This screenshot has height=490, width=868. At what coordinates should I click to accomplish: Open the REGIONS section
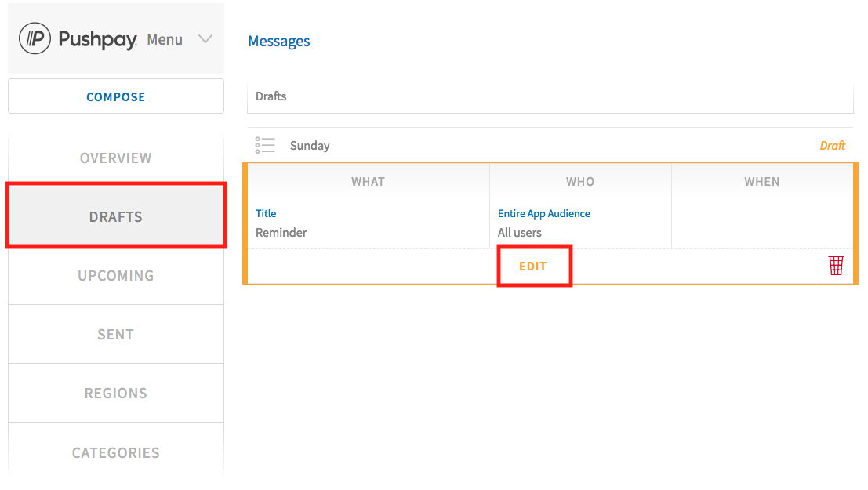coord(115,393)
